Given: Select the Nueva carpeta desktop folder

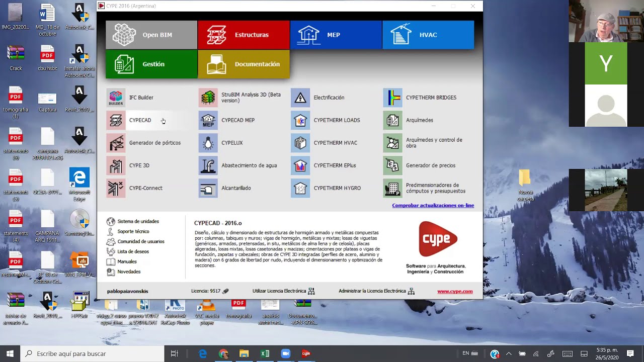Looking at the screenshot, I should (525, 185).
